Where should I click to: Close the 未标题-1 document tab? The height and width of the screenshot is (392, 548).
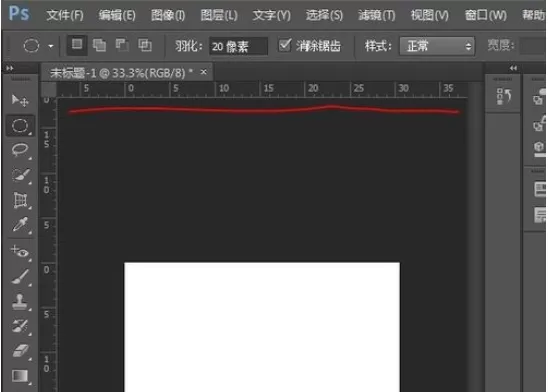(x=203, y=72)
